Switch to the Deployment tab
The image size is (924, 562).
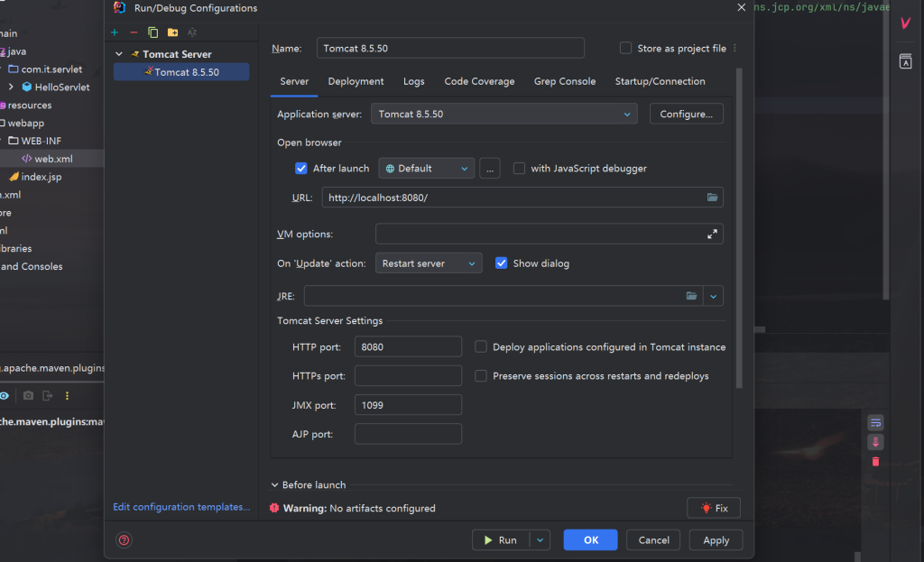tap(356, 81)
